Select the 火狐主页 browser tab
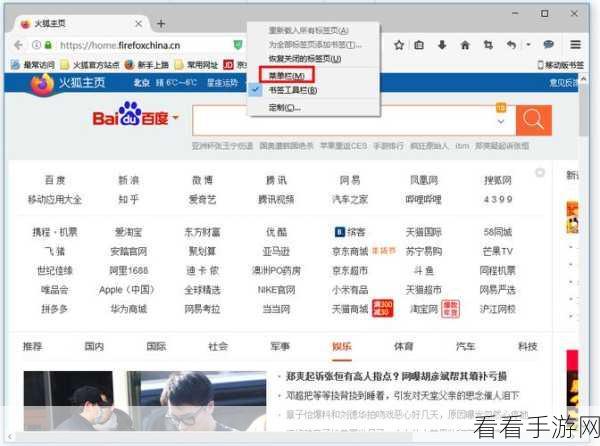Screen dimensions: 600x446 coord(82,24)
